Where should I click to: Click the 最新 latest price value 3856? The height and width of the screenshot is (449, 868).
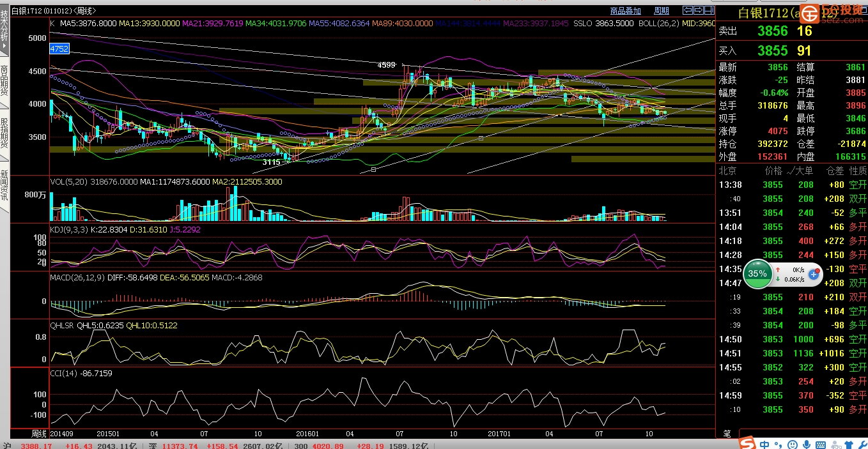coord(778,67)
